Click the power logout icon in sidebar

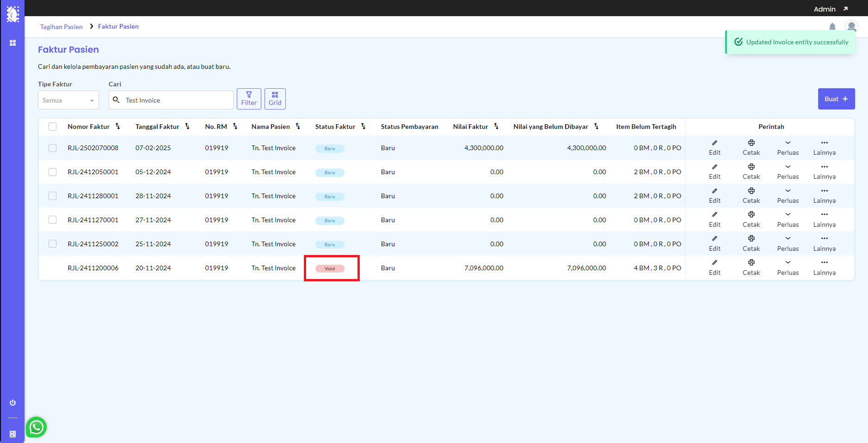pyautogui.click(x=12, y=403)
